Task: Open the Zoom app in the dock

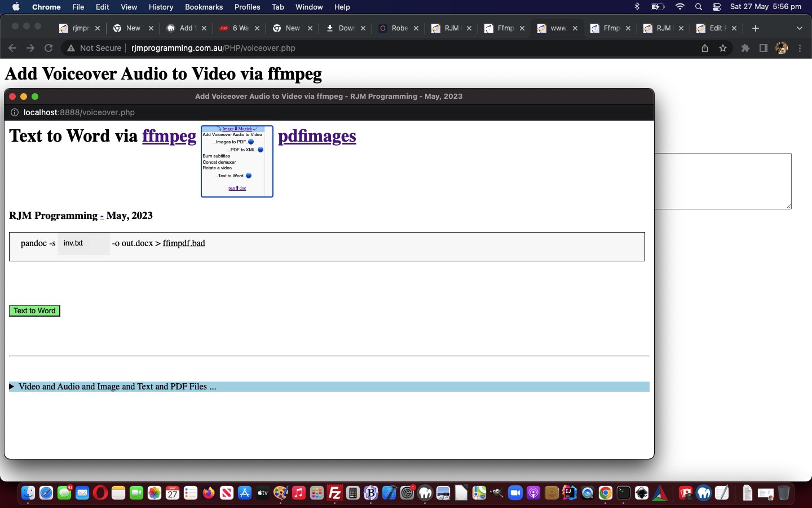Action: 515,493
